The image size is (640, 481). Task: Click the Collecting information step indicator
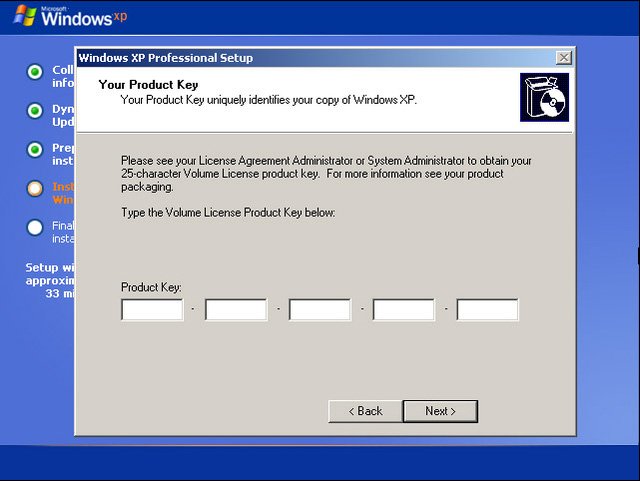(x=35, y=72)
